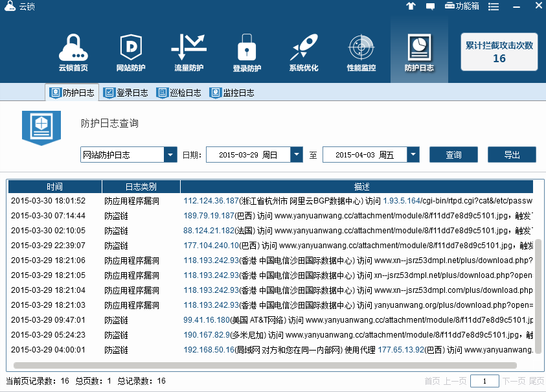
Task: Click the feedback chat bubble icon
Action: click(430, 6)
